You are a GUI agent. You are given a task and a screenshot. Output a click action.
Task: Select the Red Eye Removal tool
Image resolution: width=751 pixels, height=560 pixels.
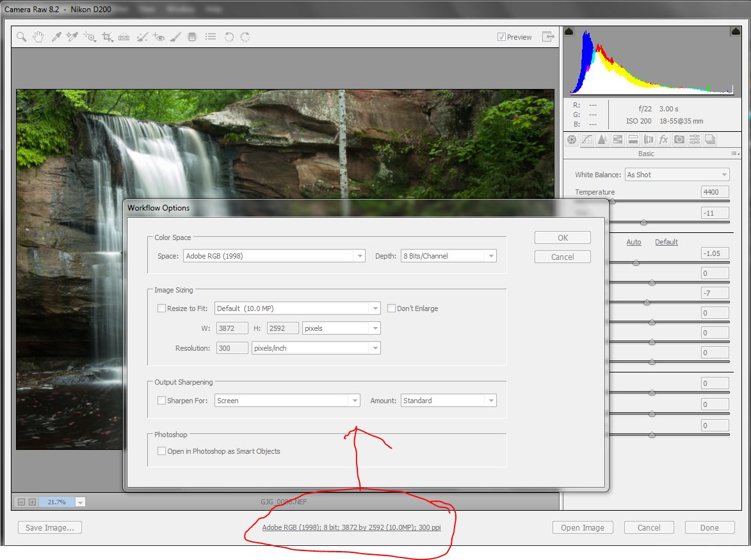[159, 37]
